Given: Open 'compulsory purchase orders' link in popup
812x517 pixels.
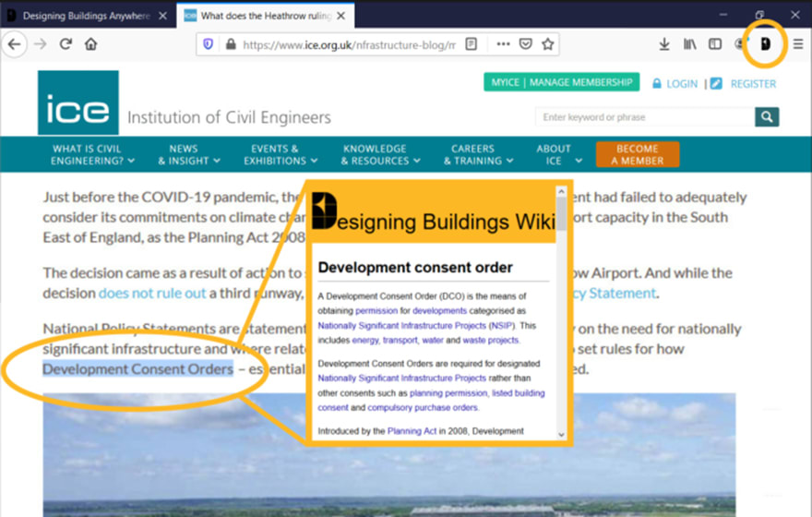Looking at the screenshot, I should (x=423, y=408).
